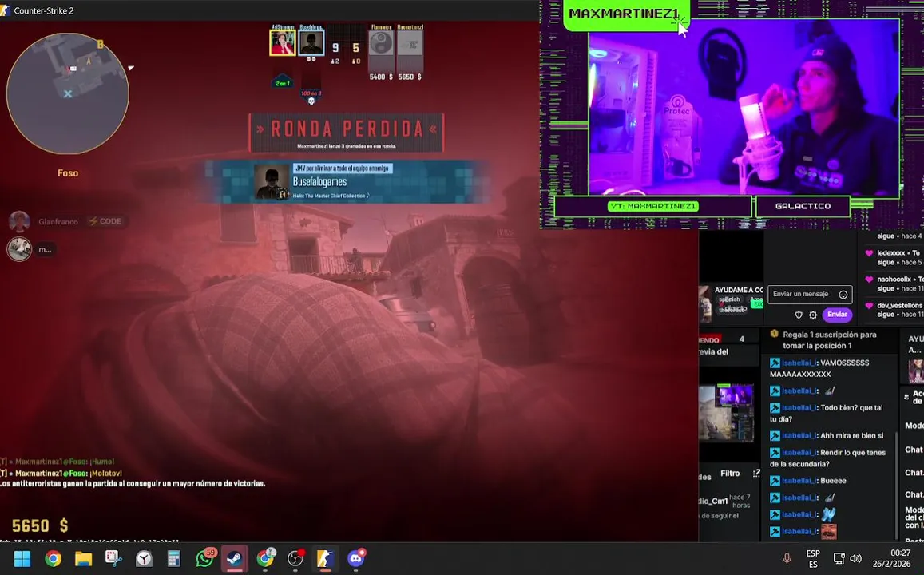This screenshot has height=575, width=924.
Task: Select the first player avatar on scoreboard
Action: click(x=282, y=43)
